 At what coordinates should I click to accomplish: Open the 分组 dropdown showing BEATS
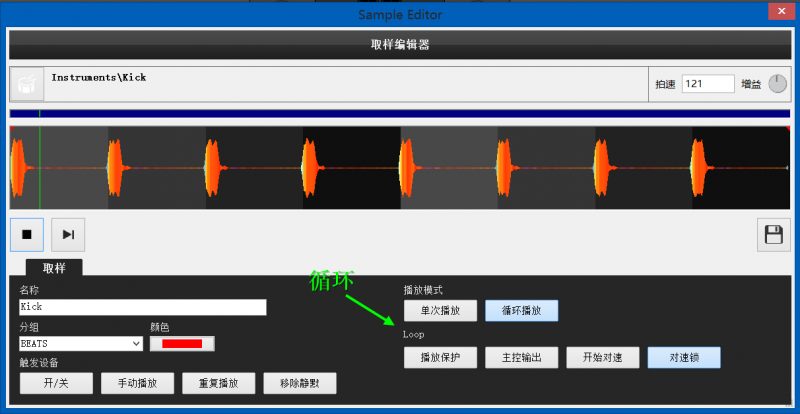(x=81, y=344)
